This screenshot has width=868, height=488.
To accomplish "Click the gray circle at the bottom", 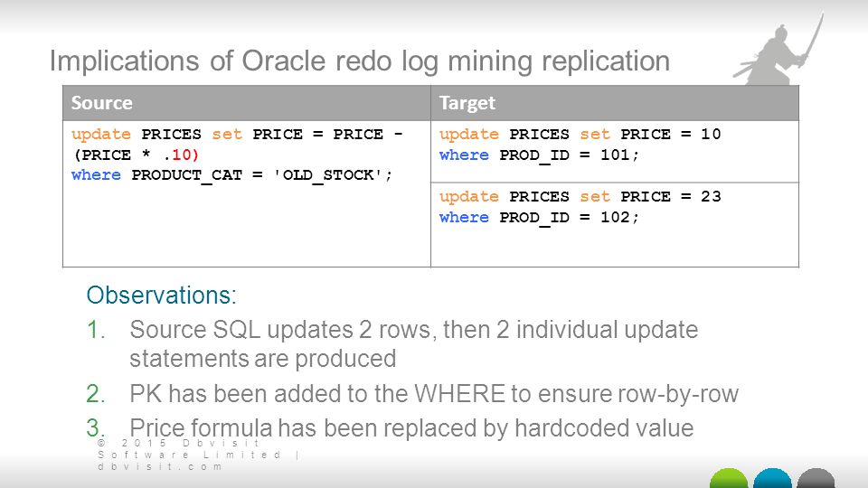I will [x=816, y=479].
